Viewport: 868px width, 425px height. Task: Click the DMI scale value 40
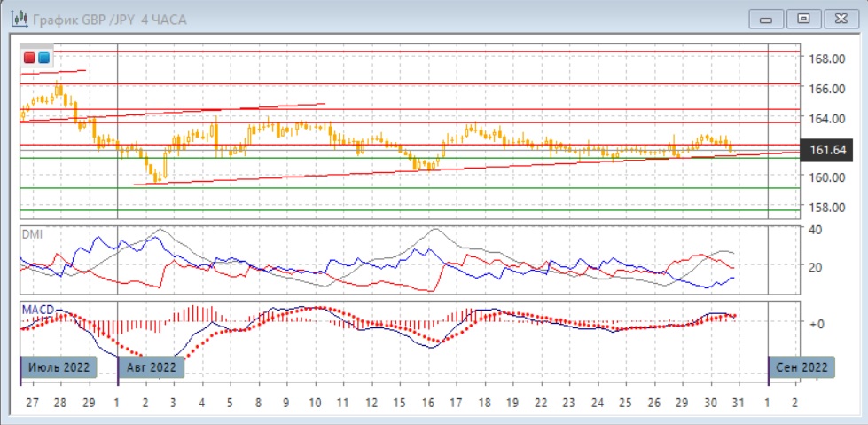[x=817, y=229]
